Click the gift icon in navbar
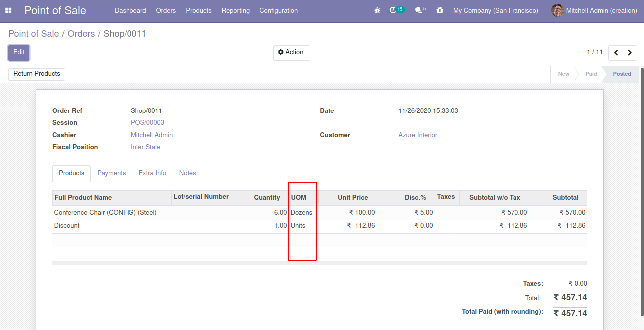Viewport: 644px width, 330px height. tap(439, 10)
